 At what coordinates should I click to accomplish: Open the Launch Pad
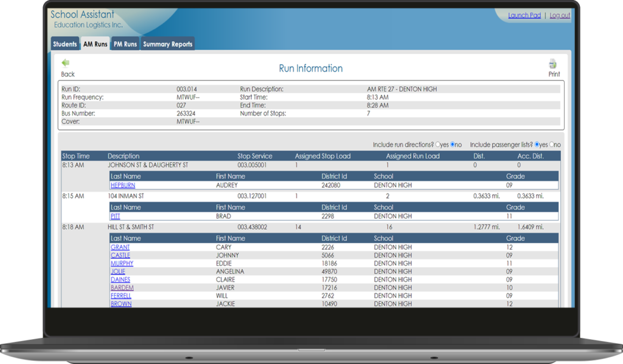click(x=524, y=15)
